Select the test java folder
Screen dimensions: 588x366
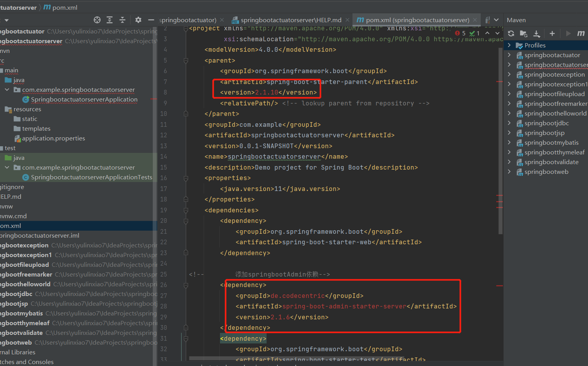(19, 158)
